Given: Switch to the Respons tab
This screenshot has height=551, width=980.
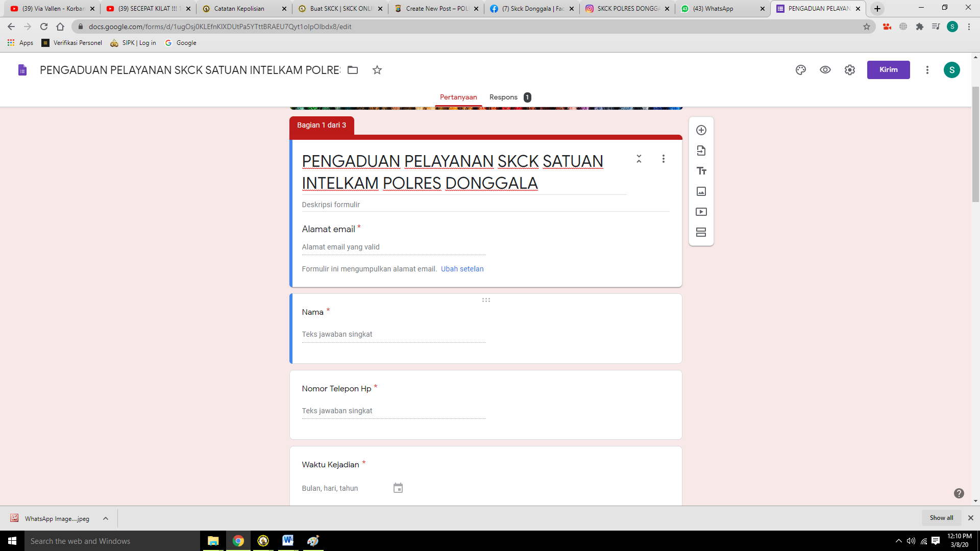Looking at the screenshot, I should pyautogui.click(x=503, y=97).
